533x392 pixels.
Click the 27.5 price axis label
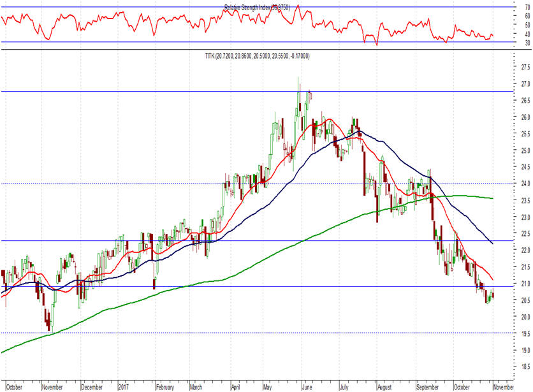point(525,67)
